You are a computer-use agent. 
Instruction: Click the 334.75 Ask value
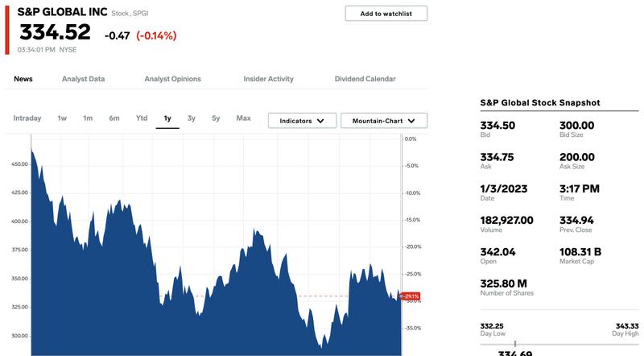click(x=497, y=157)
